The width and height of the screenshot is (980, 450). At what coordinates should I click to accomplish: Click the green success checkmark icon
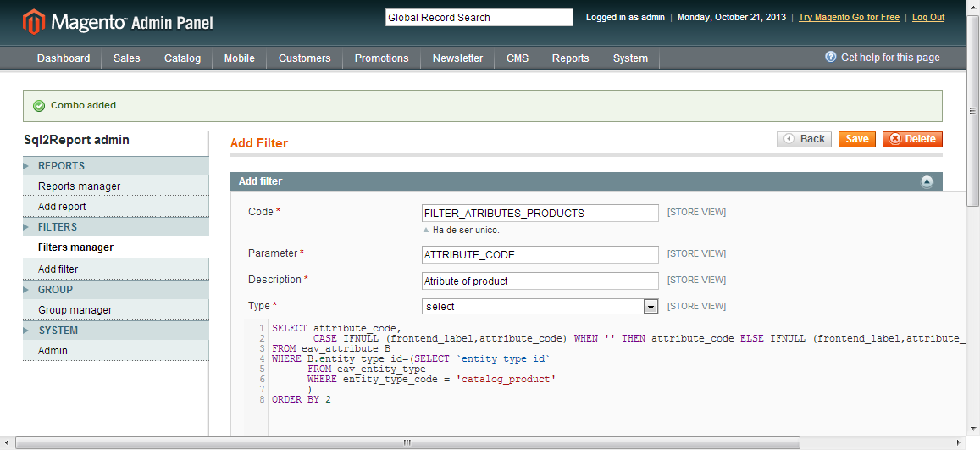(39, 106)
